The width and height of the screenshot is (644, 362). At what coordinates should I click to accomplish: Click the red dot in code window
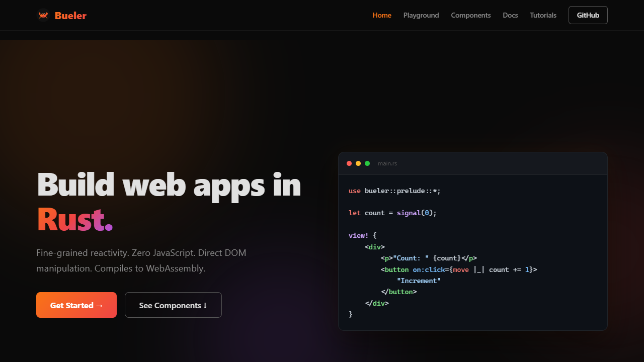[x=349, y=163]
